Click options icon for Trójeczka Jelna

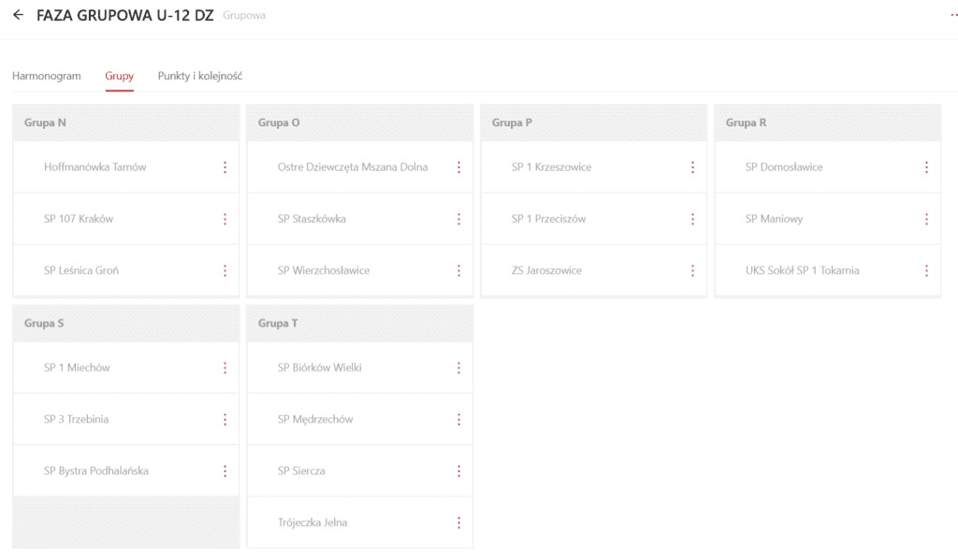pyautogui.click(x=458, y=523)
